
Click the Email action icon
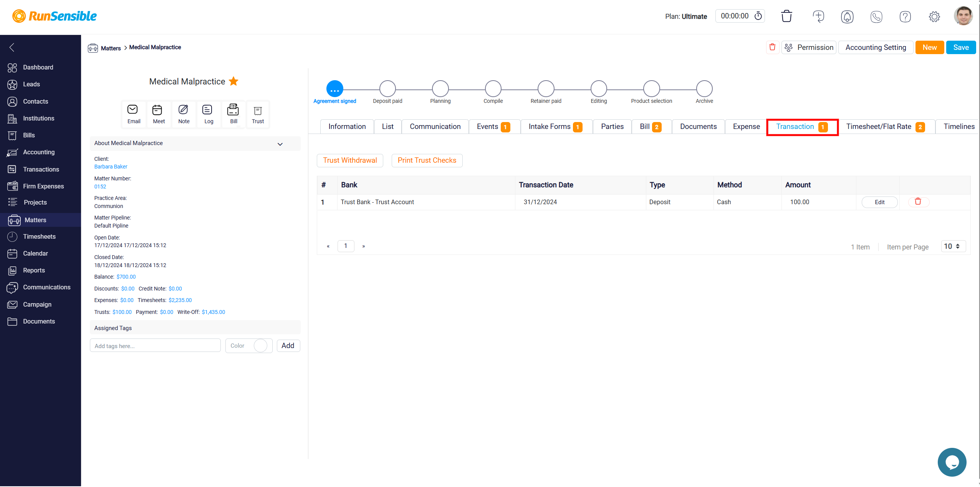point(134,114)
